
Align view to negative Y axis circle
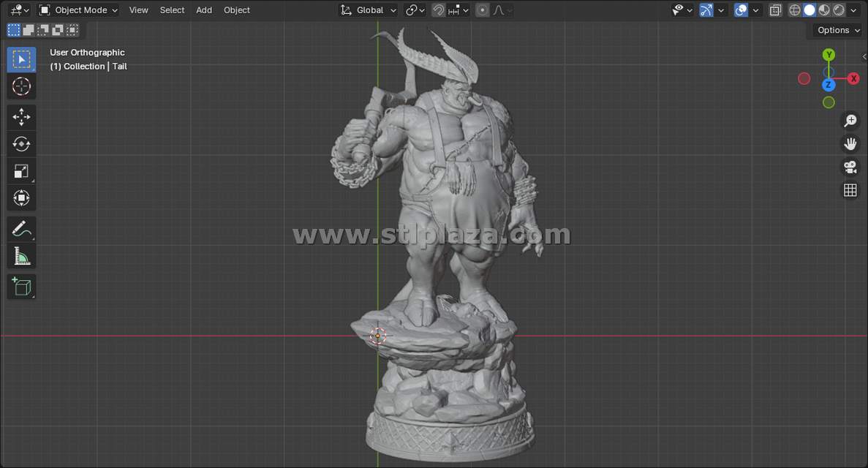[829, 102]
